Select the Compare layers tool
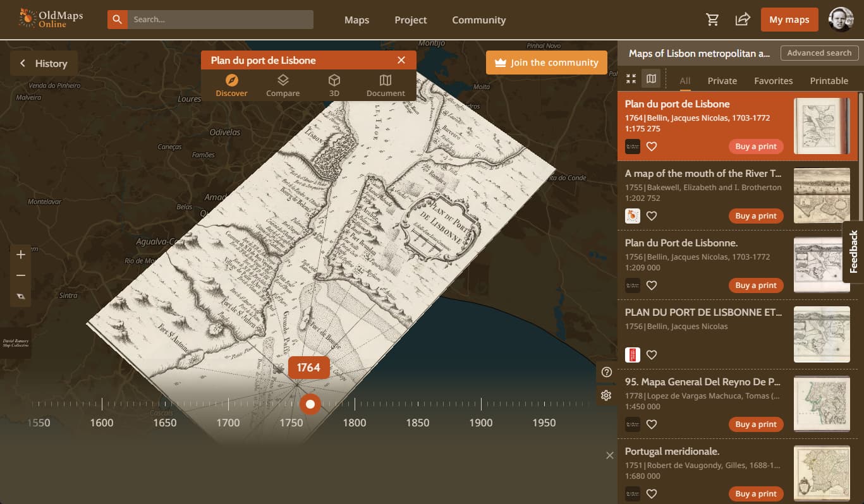 [x=283, y=85]
